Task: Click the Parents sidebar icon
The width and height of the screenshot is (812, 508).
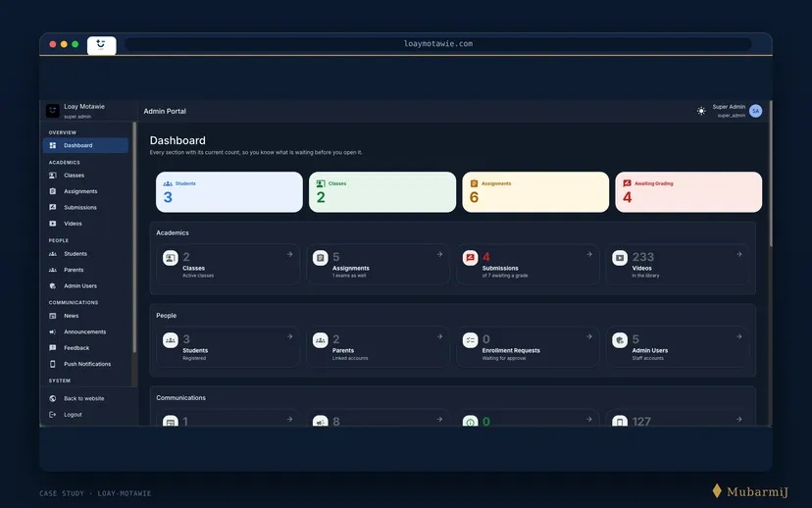Action: (52, 270)
